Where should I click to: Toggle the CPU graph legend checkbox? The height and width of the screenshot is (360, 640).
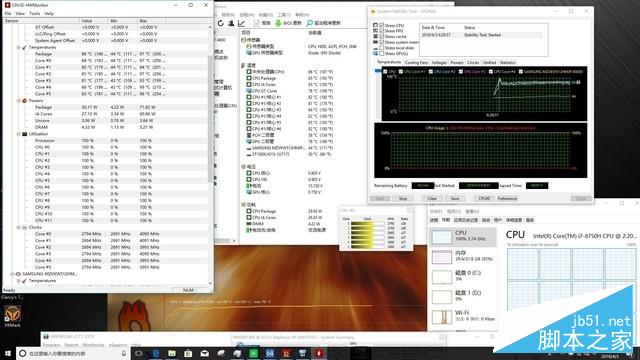click(385, 71)
